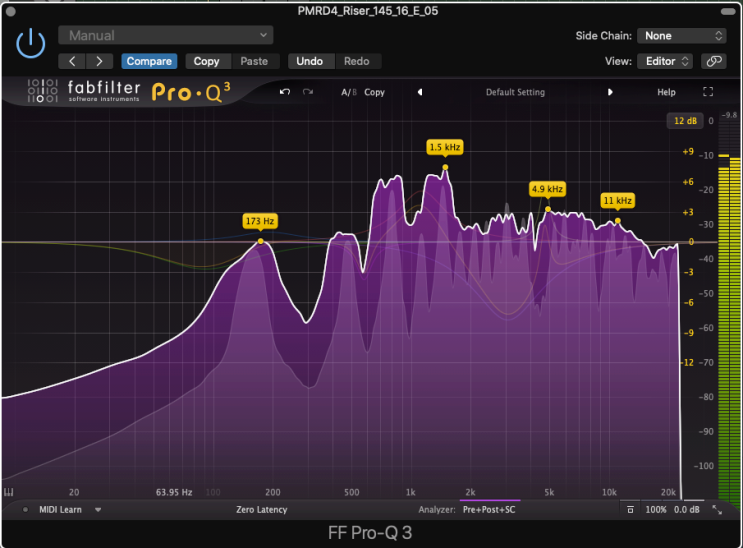Select next FabFilter preset triangle

610,92
